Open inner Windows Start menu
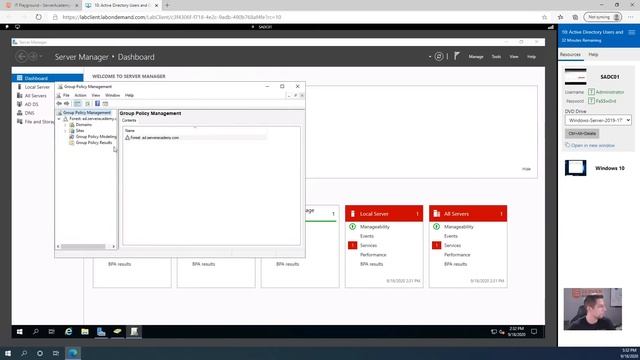This screenshot has width=640, height=360. tap(19, 331)
